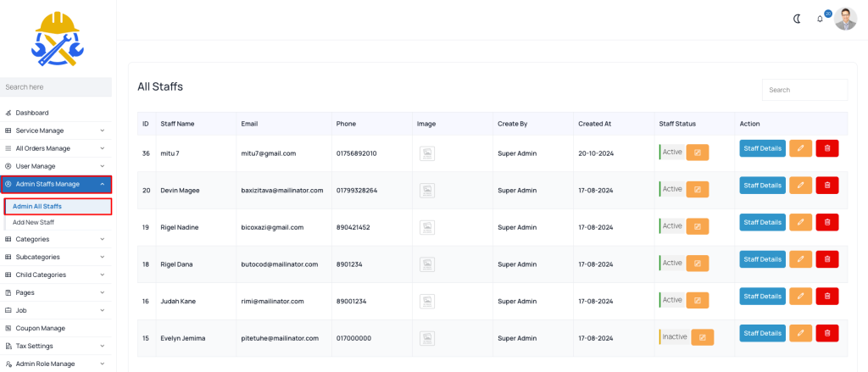This screenshot has height=372, width=868.
Task: Change status toggle for Devin Magee
Action: (x=698, y=190)
